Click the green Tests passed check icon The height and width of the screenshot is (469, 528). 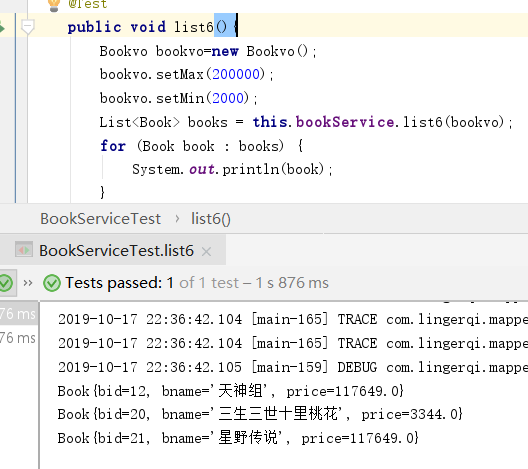[52, 283]
